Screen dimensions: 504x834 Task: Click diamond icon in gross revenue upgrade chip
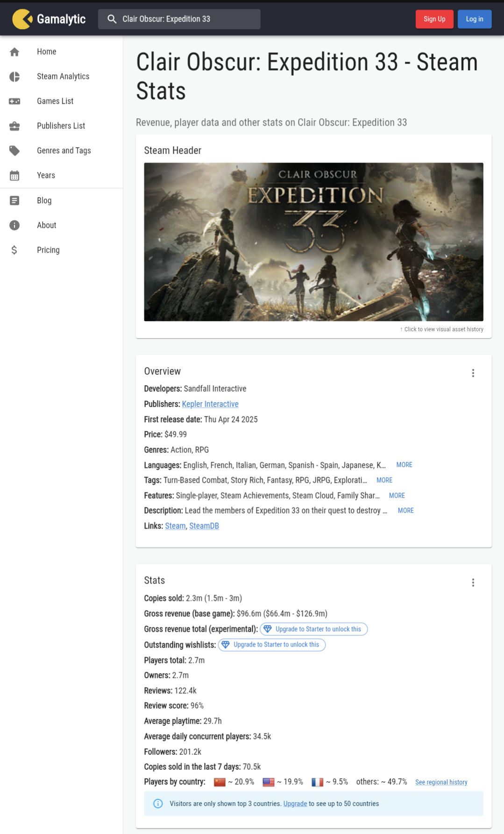pyautogui.click(x=268, y=629)
